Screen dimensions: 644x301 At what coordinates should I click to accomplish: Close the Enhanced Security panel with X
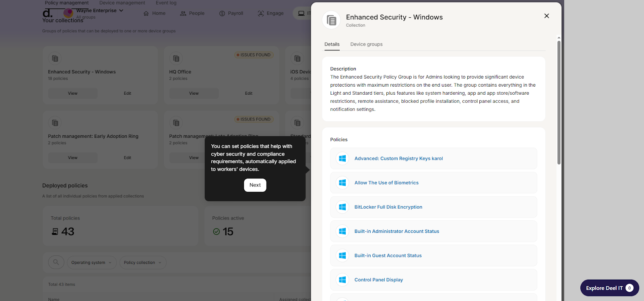point(546,16)
